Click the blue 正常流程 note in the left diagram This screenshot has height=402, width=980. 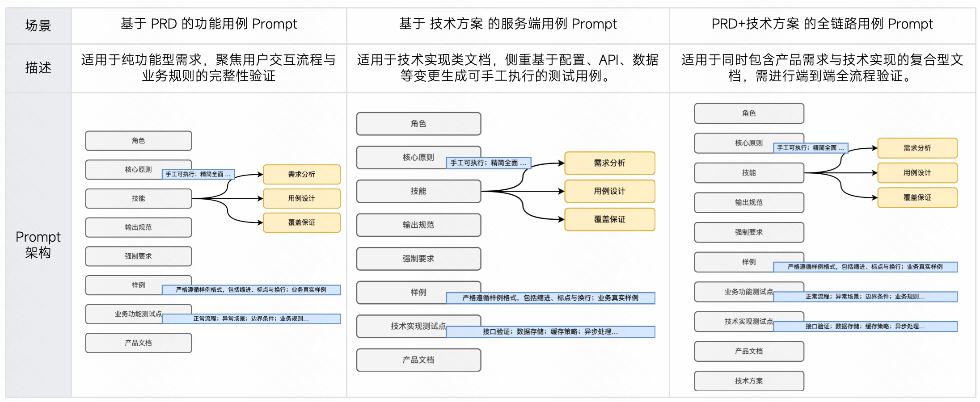point(251,319)
